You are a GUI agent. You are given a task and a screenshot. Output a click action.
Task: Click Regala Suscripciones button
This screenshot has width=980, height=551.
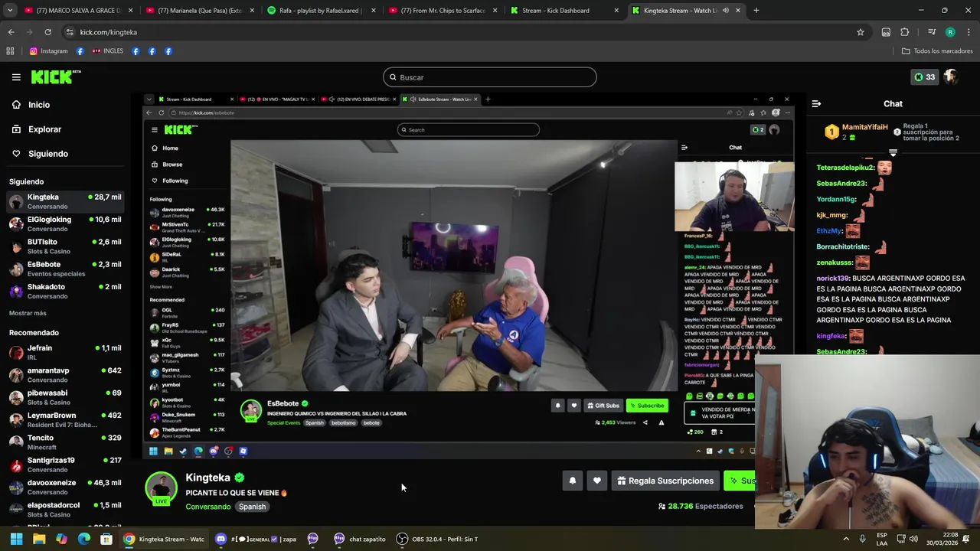665,481
